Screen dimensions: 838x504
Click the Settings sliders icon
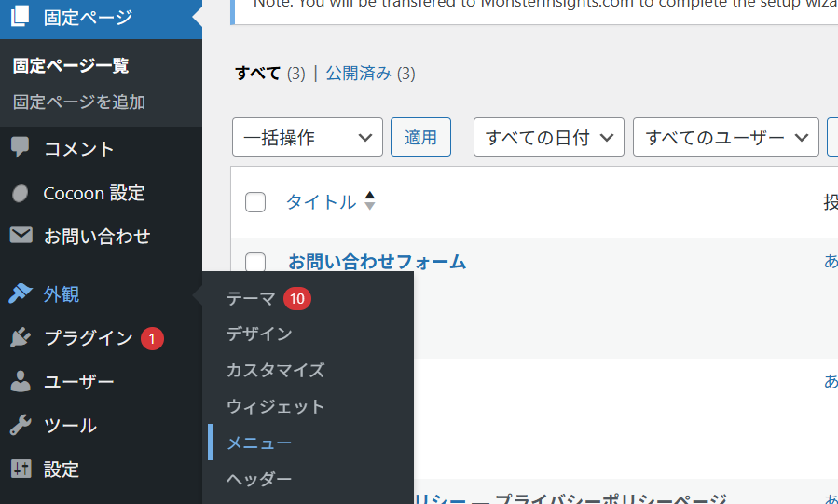point(21,469)
